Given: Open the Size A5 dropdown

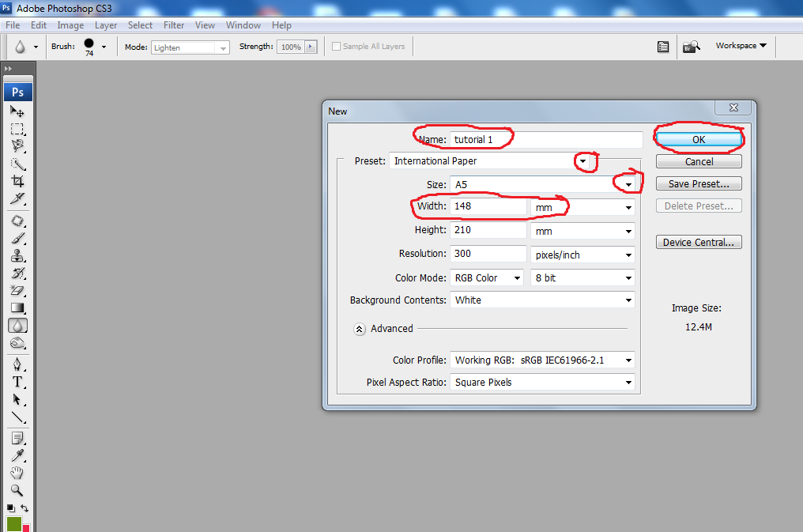Looking at the screenshot, I should (628, 185).
